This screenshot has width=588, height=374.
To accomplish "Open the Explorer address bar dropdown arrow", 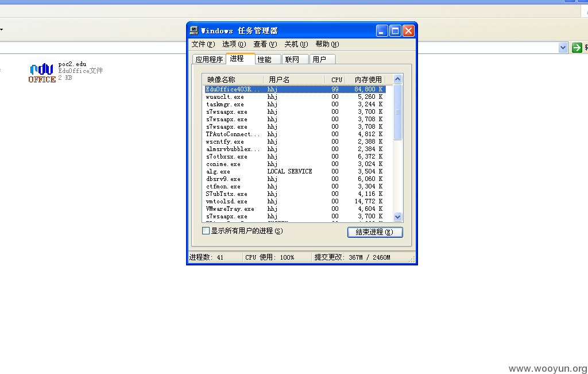I will pyautogui.click(x=563, y=48).
